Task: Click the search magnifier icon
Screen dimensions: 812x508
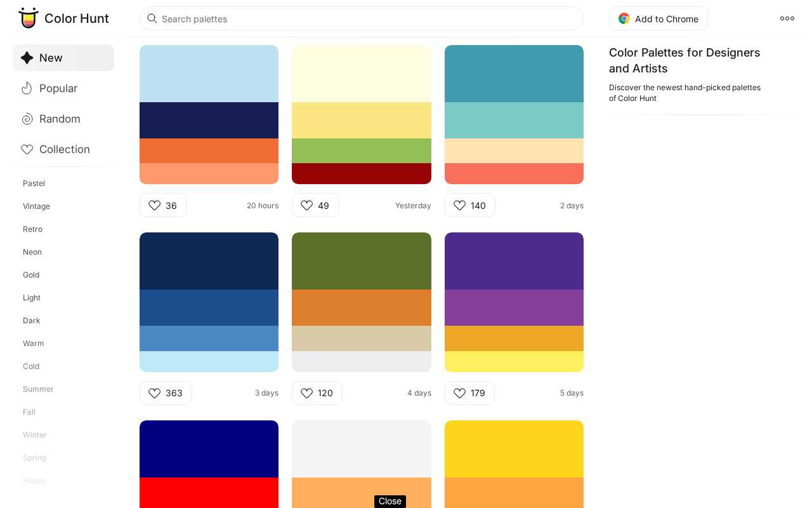Action: (152, 18)
